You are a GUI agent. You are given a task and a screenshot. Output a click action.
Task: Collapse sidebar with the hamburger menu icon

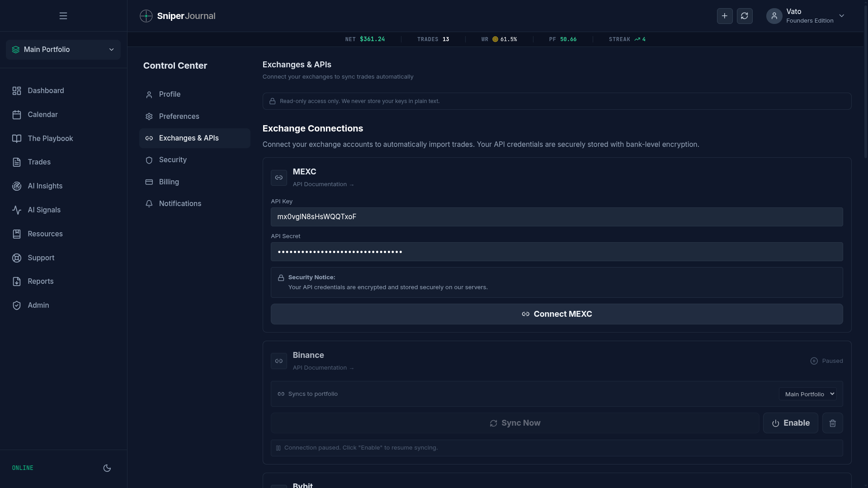pos(63,16)
